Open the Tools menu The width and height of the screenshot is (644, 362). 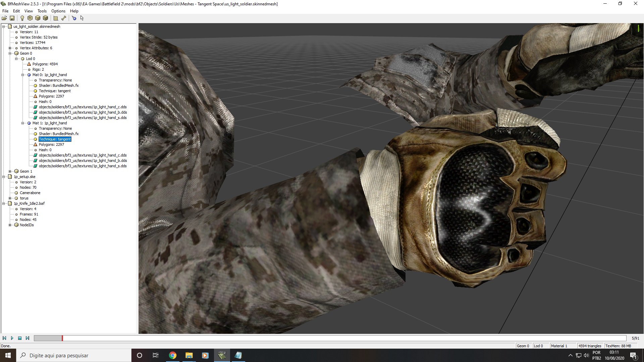(42, 11)
